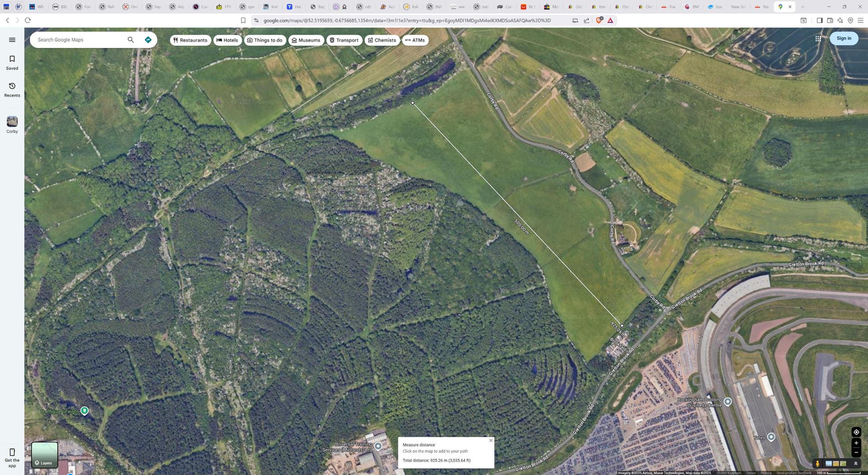868x475 pixels.
Task: Click the search magnifier icon
Action: [131, 40]
